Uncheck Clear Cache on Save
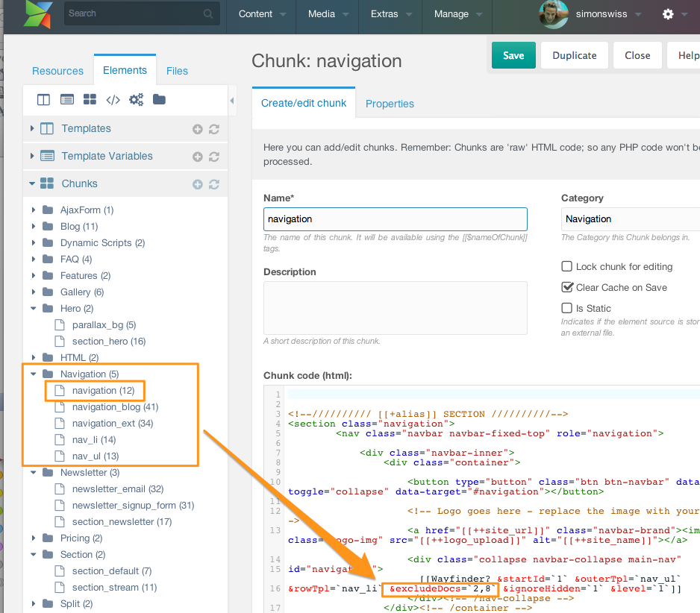This screenshot has width=700, height=613. point(567,288)
